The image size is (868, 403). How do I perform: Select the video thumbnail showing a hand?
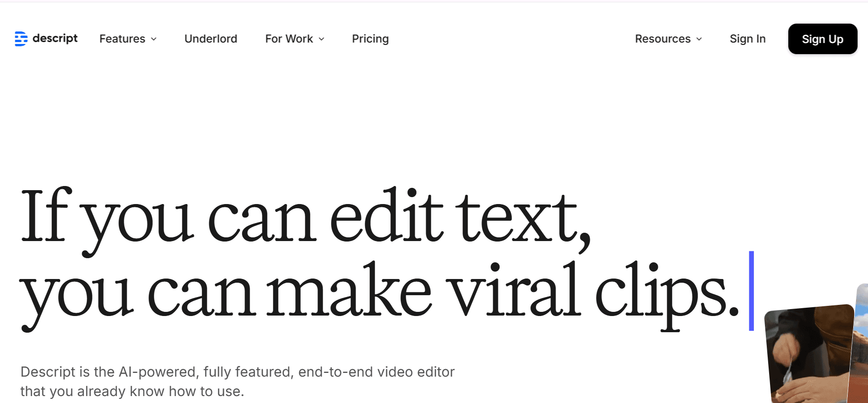[x=809, y=354]
